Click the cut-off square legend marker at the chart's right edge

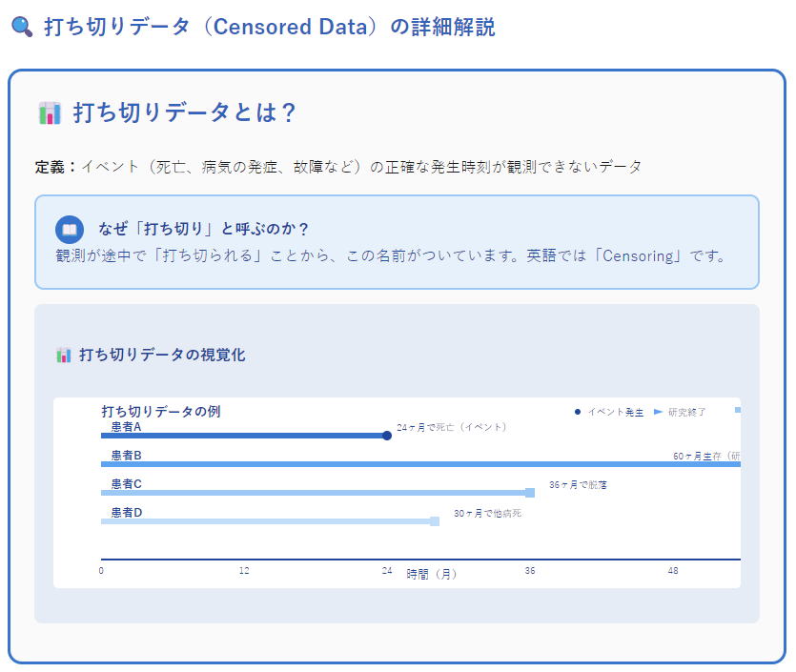(737, 410)
